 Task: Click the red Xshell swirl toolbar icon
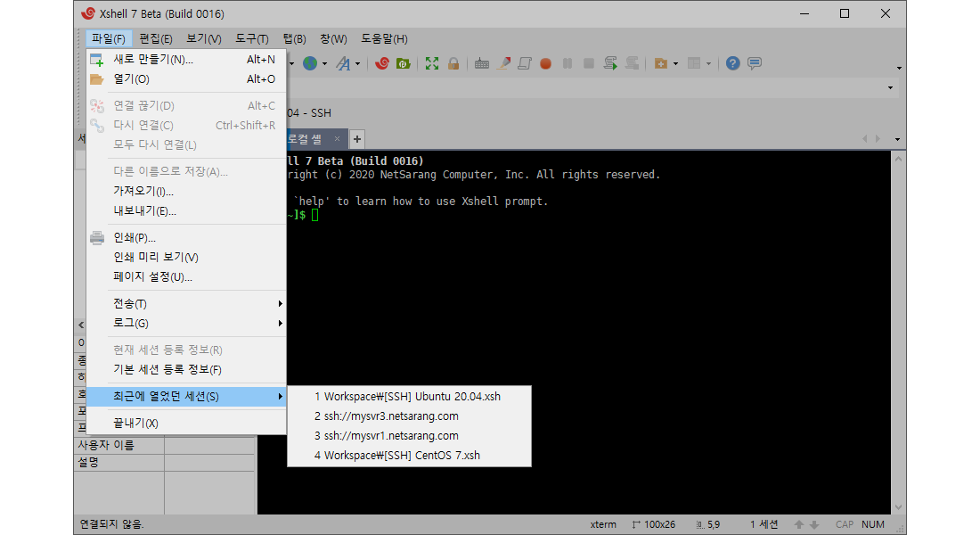tap(382, 63)
